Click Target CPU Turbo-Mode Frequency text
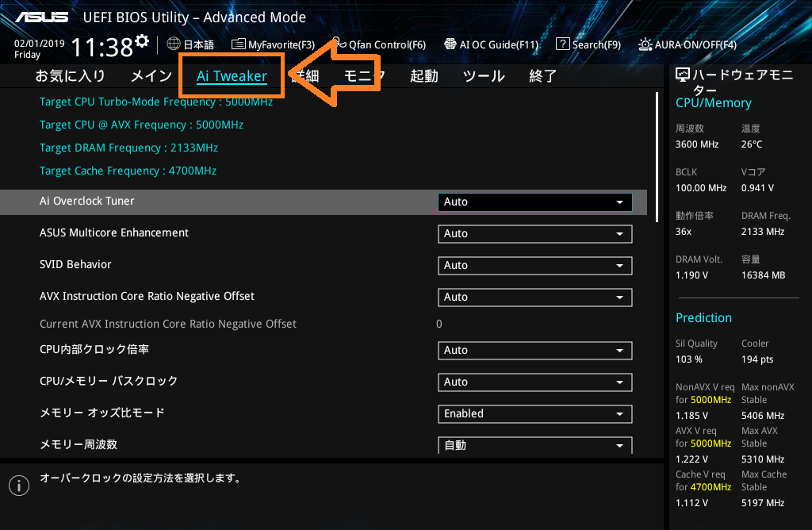Screen dimensions: 812x530 point(156,102)
